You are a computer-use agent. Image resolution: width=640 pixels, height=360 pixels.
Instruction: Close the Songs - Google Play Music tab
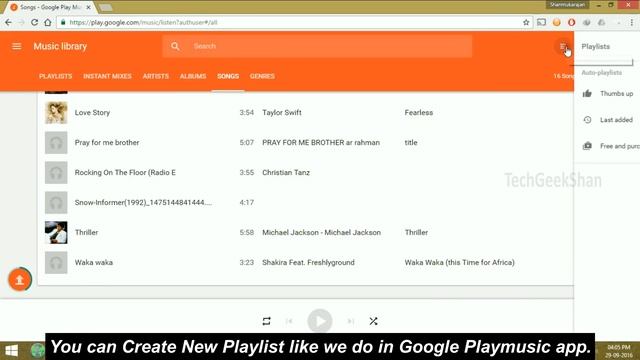point(89,7)
